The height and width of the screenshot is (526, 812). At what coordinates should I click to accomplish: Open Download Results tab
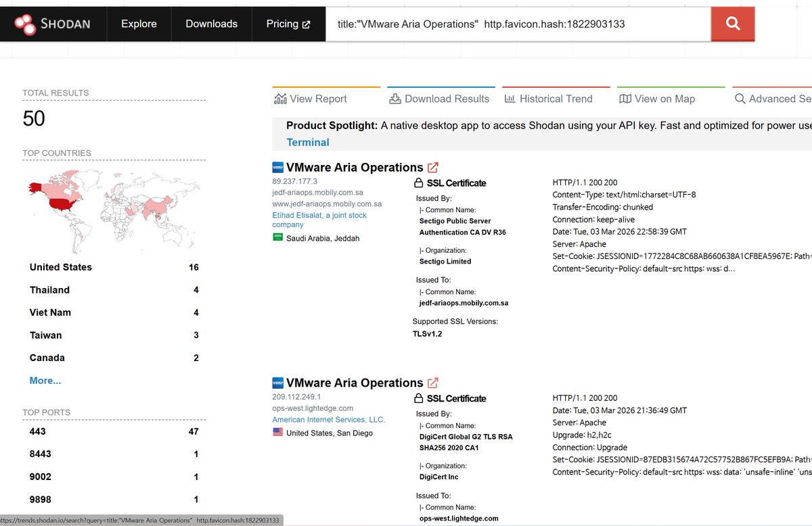click(x=440, y=99)
